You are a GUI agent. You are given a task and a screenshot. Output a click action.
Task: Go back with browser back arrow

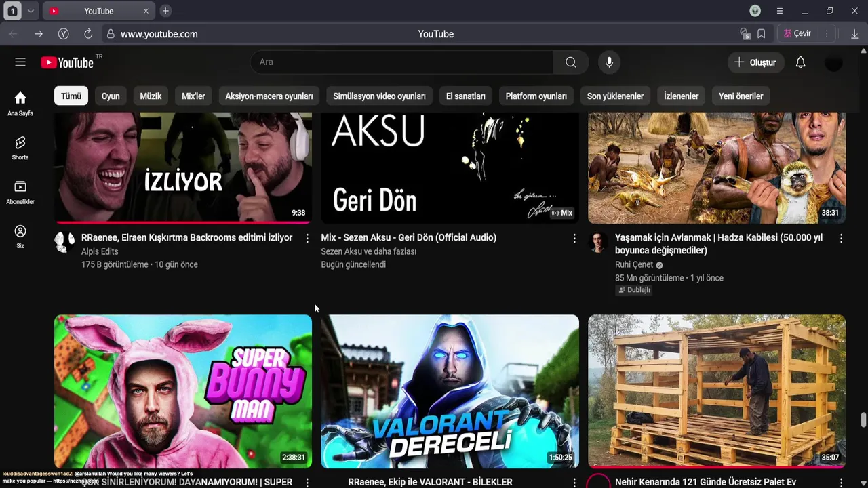(14, 34)
